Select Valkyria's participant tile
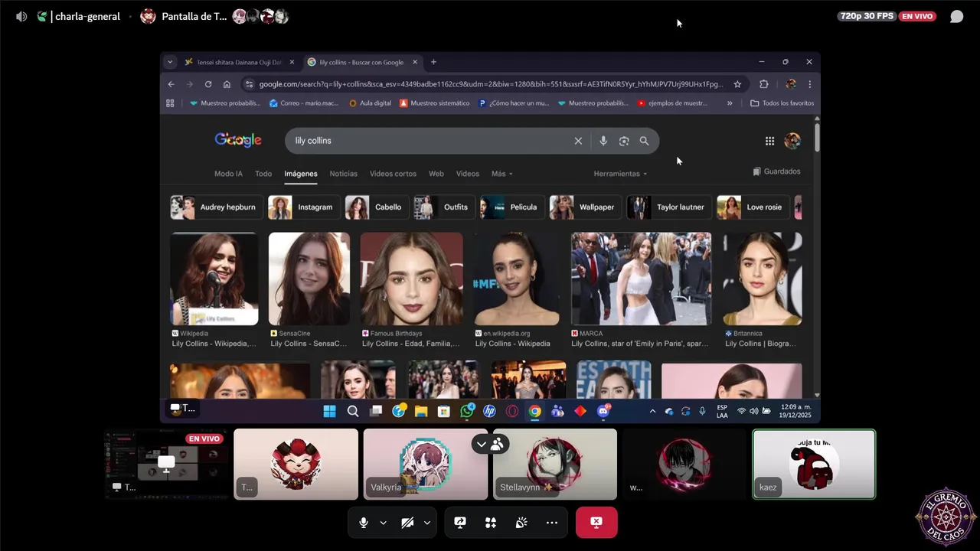The width and height of the screenshot is (980, 551). click(x=426, y=464)
